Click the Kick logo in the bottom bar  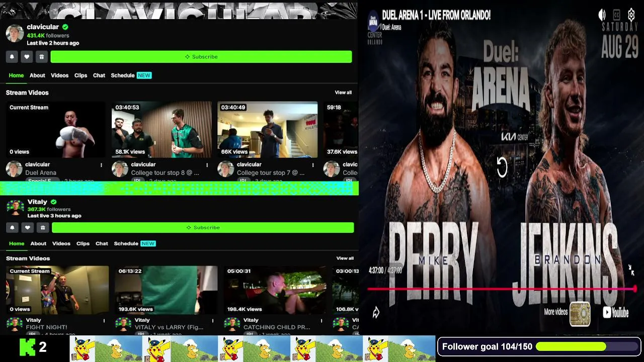click(x=28, y=347)
